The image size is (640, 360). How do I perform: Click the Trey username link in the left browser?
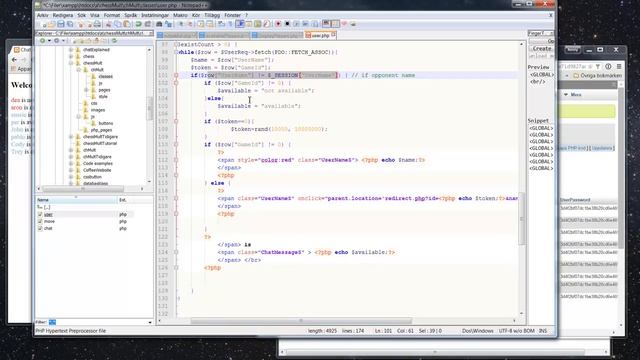pos(17,151)
